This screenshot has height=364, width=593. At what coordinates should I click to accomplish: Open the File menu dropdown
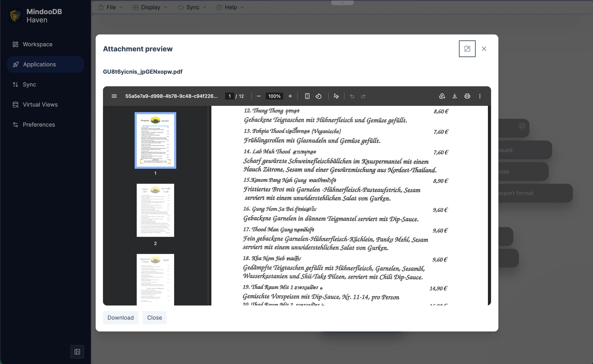tap(110, 7)
